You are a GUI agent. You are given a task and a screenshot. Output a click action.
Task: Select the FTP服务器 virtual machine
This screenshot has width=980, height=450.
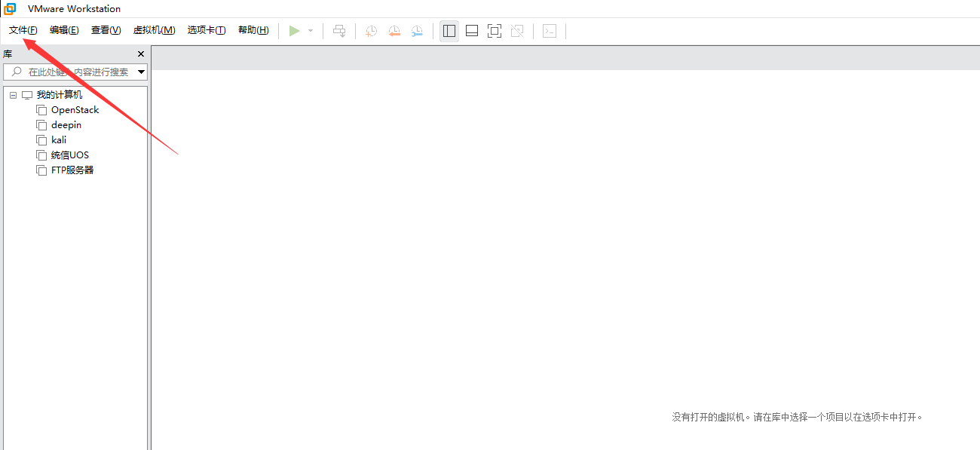(x=72, y=170)
